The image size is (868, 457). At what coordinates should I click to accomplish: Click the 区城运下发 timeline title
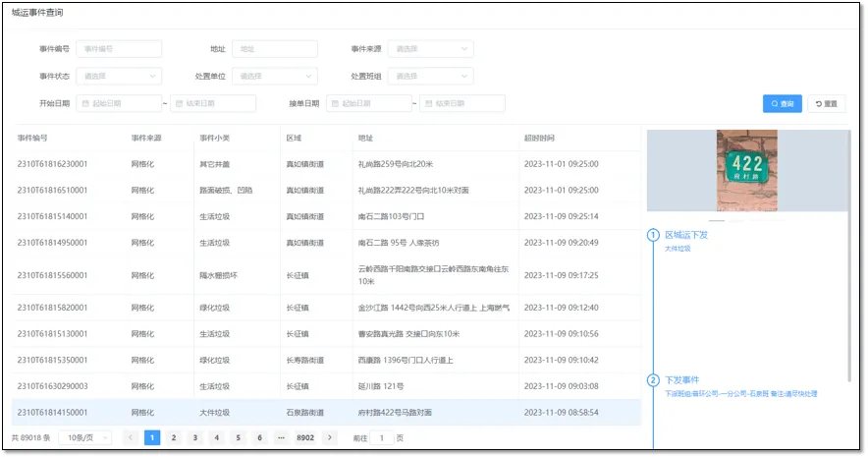686,235
